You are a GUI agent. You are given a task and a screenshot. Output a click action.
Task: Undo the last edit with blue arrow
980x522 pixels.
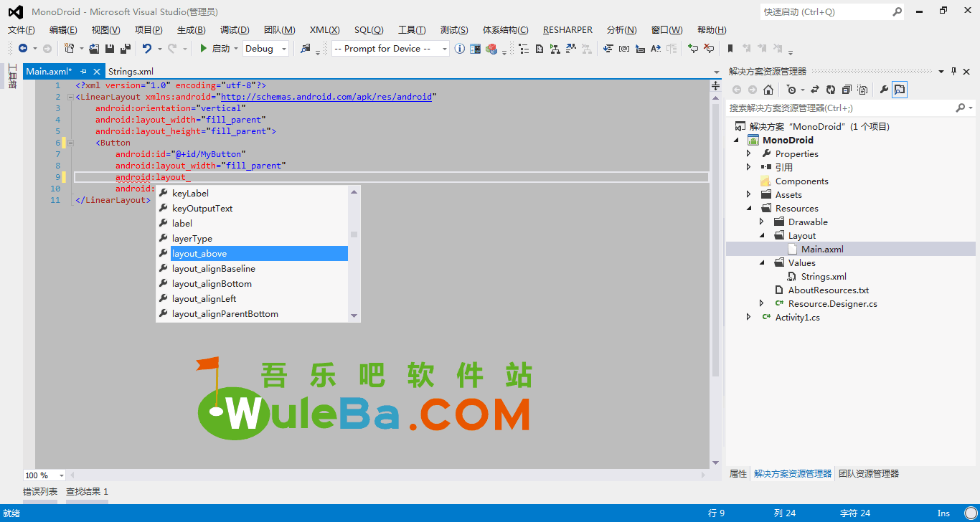click(x=147, y=49)
